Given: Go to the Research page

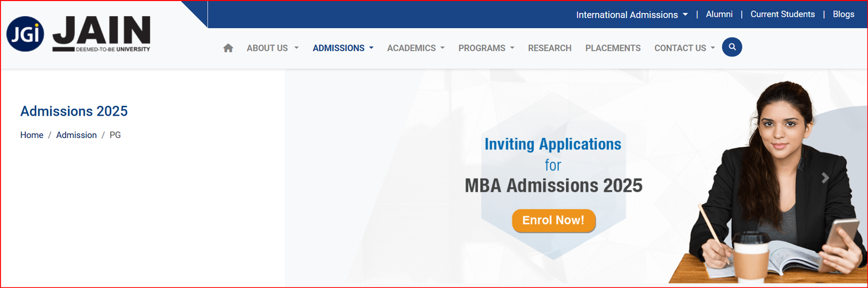Looking at the screenshot, I should pyautogui.click(x=550, y=48).
